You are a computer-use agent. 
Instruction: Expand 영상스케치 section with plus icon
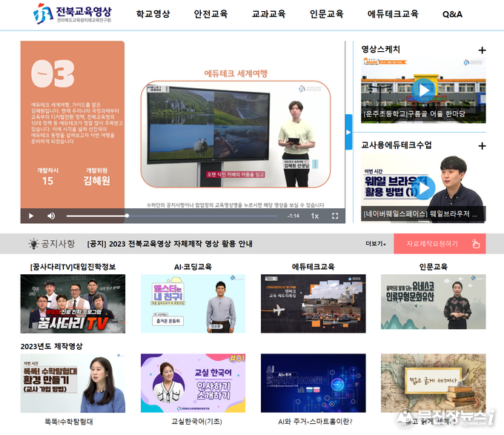pyautogui.click(x=482, y=50)
